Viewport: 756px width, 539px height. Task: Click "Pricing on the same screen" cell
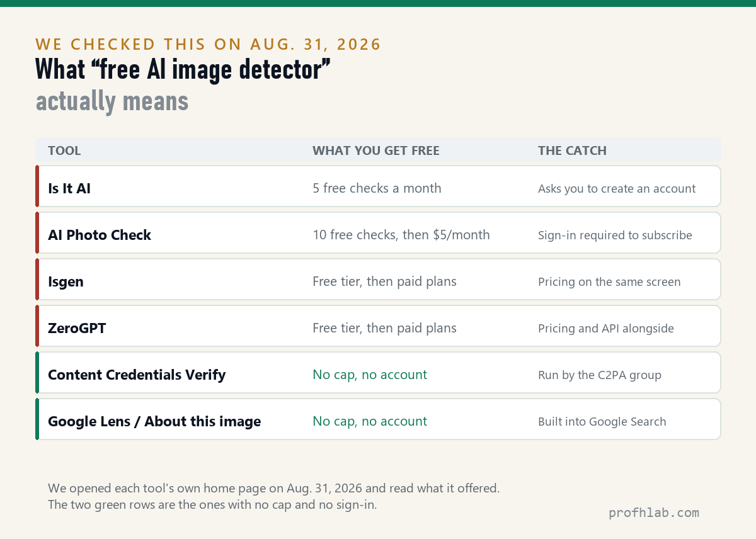click(x=609, y=282)
